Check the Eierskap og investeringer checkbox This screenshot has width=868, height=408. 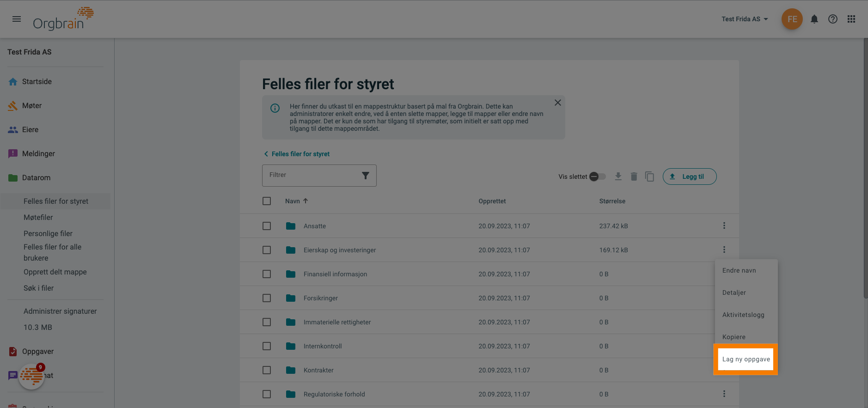tap(267, 250)
